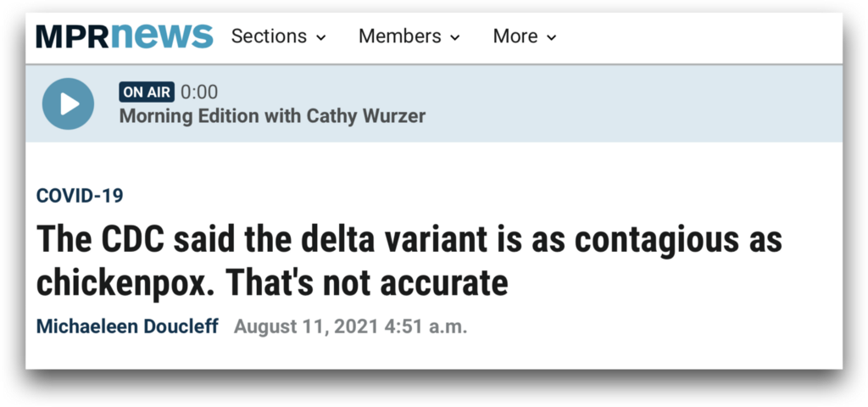Open the Members menu
This screenshot has height=407, width=868.
tap(399, 36)
